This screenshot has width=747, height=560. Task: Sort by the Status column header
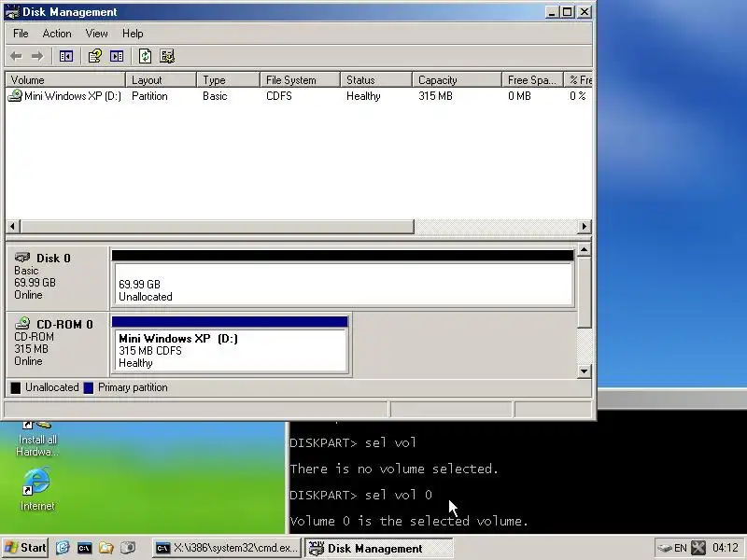click(376, 80)
